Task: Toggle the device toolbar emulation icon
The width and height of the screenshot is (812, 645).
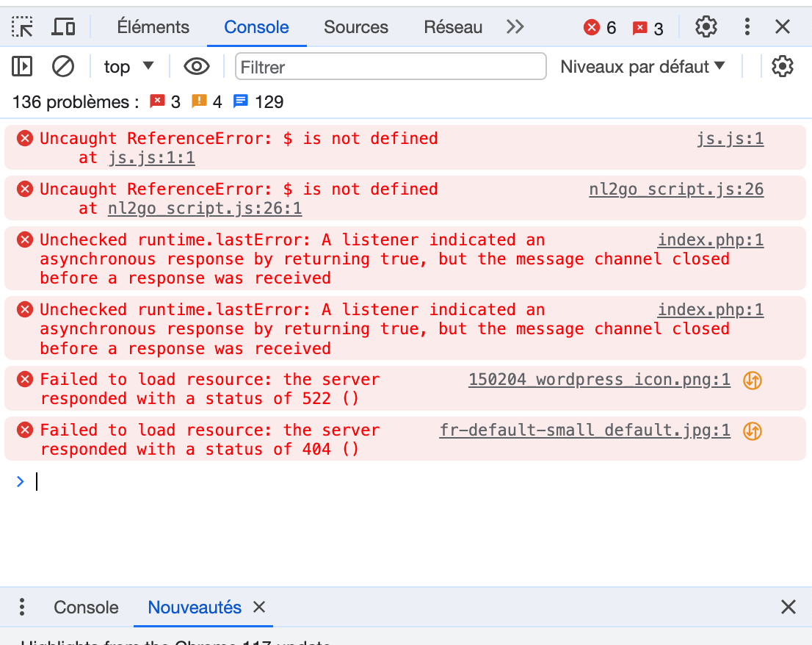Action: [x=63, y=27]
